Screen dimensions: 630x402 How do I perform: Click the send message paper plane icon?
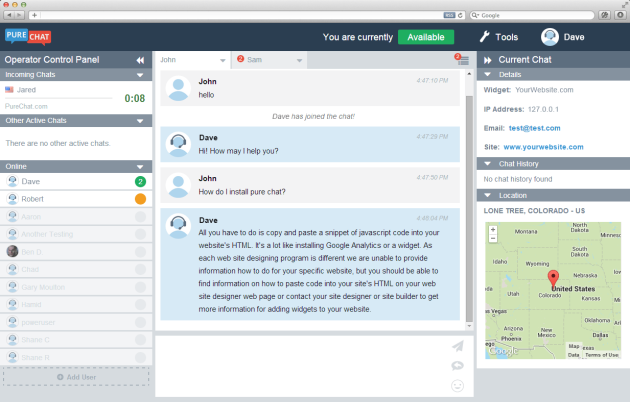[x=458, y=346]
